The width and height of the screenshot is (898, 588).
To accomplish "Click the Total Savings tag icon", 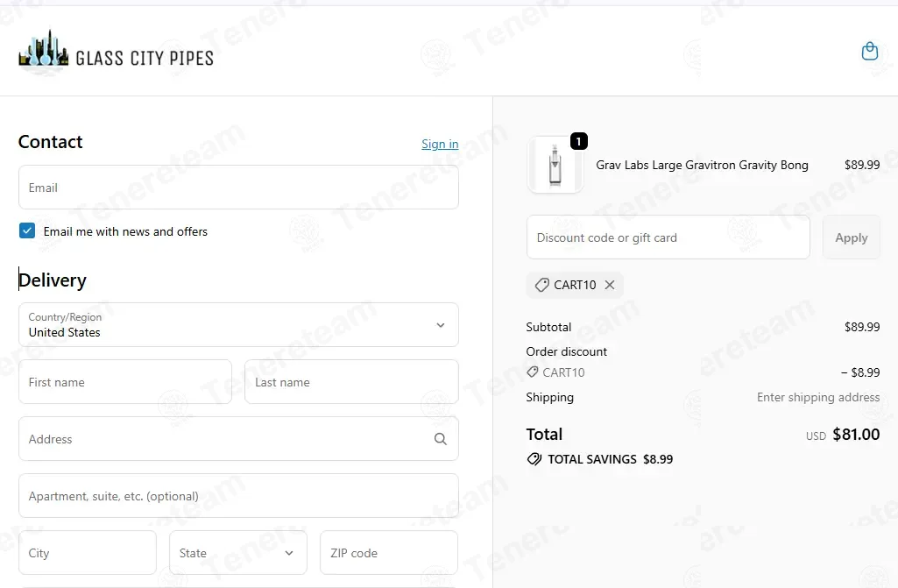I will pyautogui.click(x=534, y=459).
